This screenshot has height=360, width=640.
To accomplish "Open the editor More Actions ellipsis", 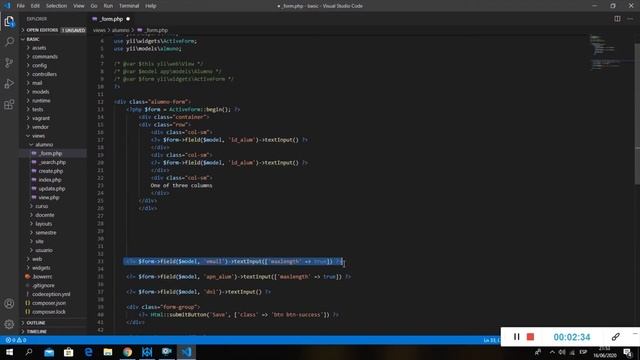I will click(x=630, y=19).
